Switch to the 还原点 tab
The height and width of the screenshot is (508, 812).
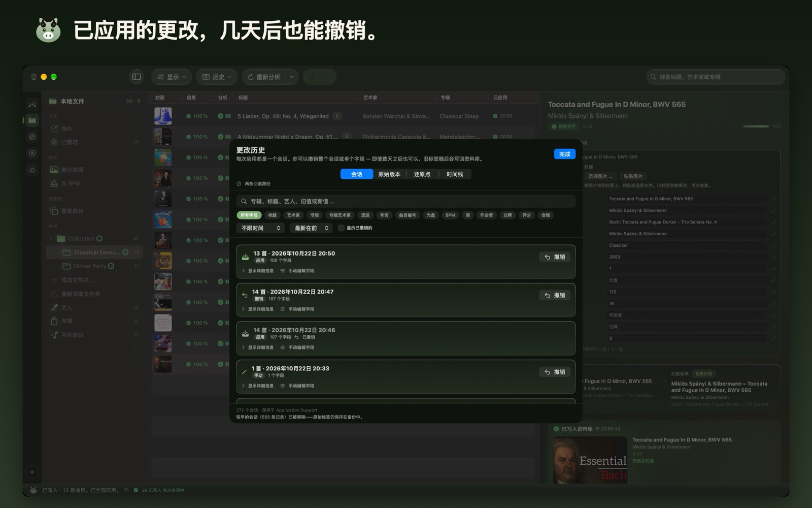tap(422, 174)
